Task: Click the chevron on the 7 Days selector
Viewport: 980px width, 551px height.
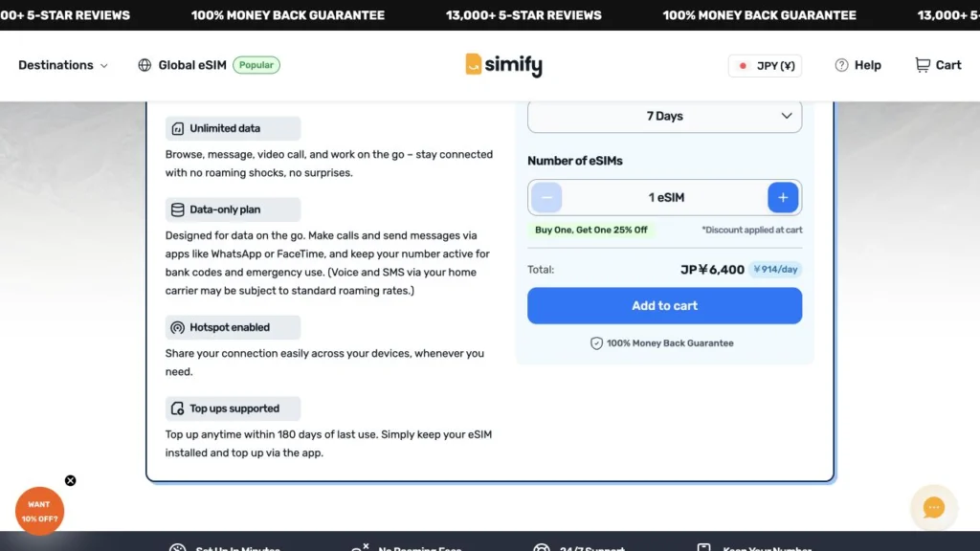Action: 787,116
